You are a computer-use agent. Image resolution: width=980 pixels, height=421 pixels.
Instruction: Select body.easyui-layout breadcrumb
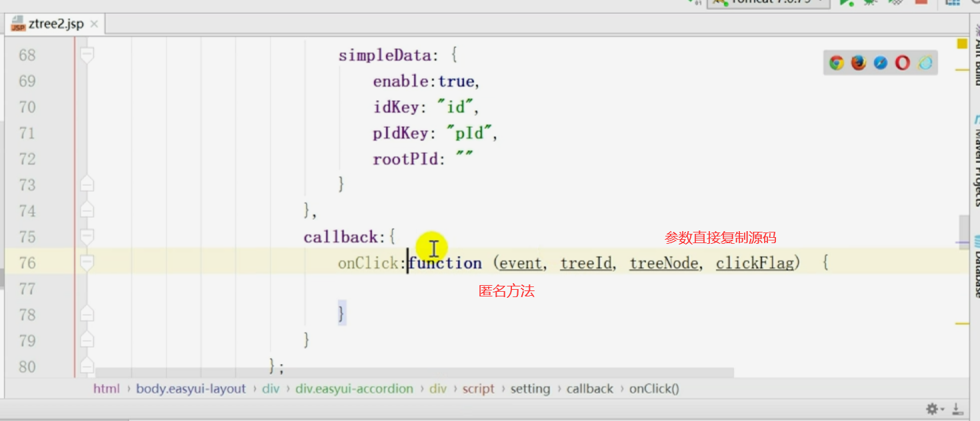click(191, 389)
